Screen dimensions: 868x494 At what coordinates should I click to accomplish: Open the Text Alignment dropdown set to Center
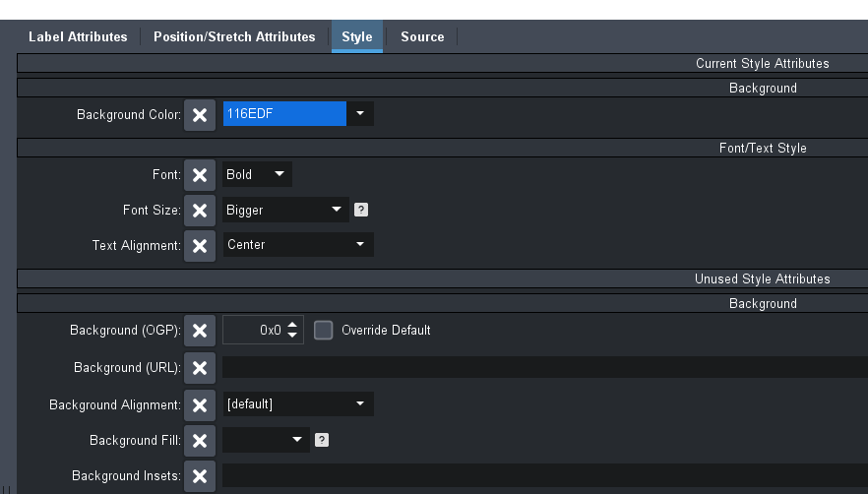pos(360,245)
